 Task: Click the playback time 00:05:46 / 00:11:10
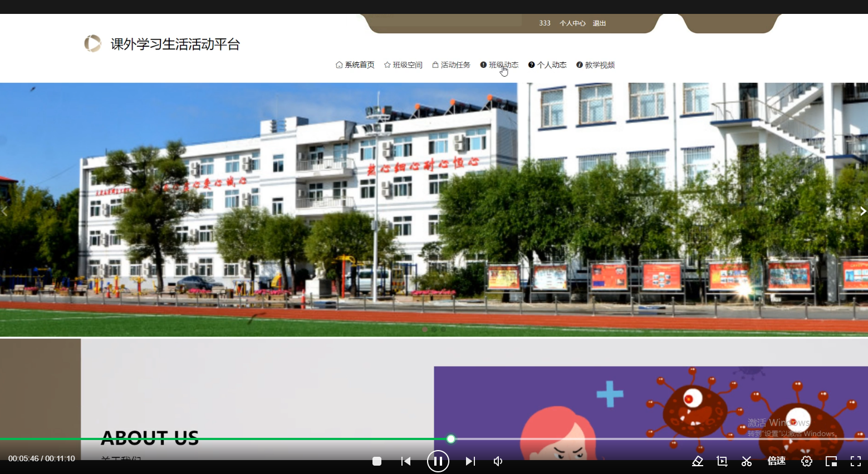click(x=42, y=459)
